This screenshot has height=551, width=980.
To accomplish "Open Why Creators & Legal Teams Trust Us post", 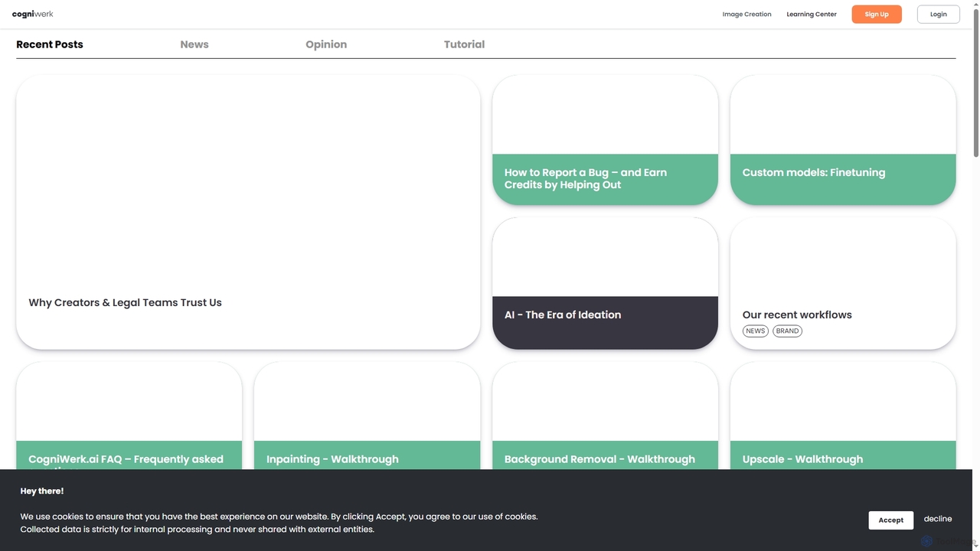I will tap(248, 212).
